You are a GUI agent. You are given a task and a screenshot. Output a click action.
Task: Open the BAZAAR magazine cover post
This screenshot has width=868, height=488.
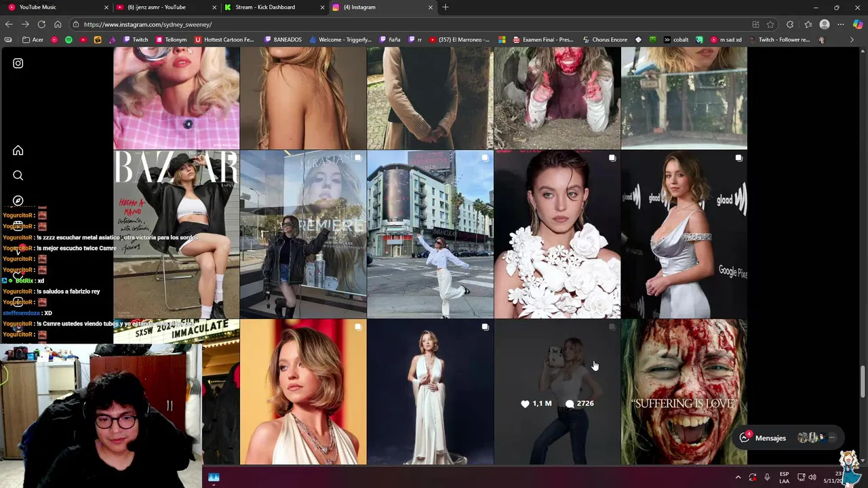click(176, 235)
